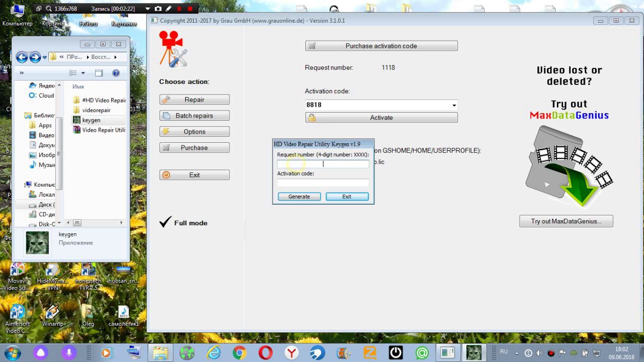Open Batch repairs
The height and width of the screenshot is (362, 644).
click(194, 116)
